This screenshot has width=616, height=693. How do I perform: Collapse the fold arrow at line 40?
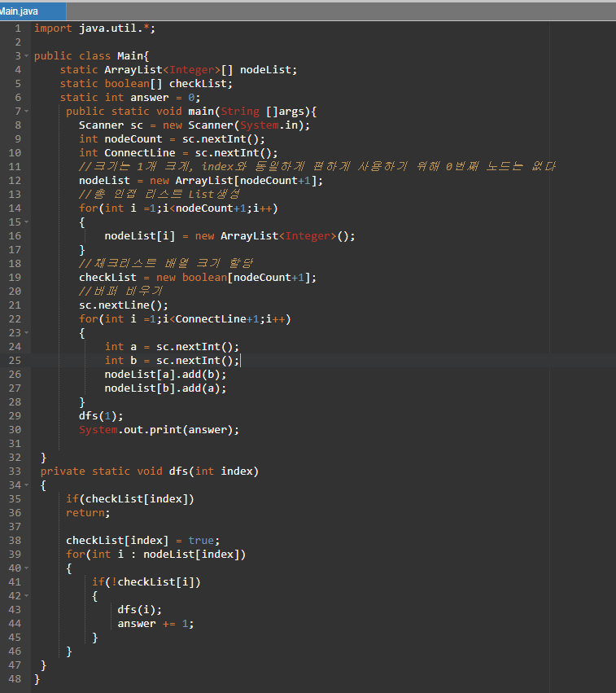pos(27,568)
